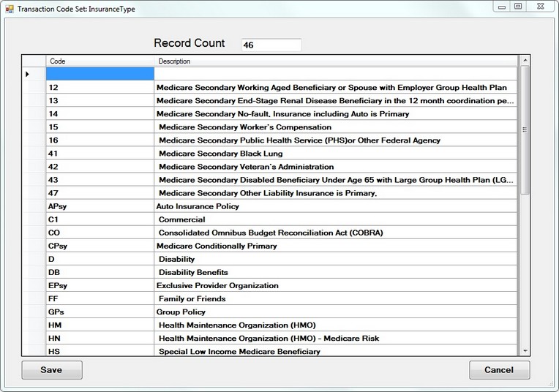
Task: Click the application icon in the title bar
Action: (x=9, y=8)
